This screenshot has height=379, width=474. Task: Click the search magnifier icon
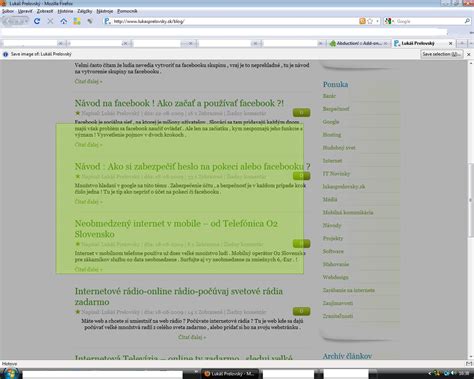[467, 21]
